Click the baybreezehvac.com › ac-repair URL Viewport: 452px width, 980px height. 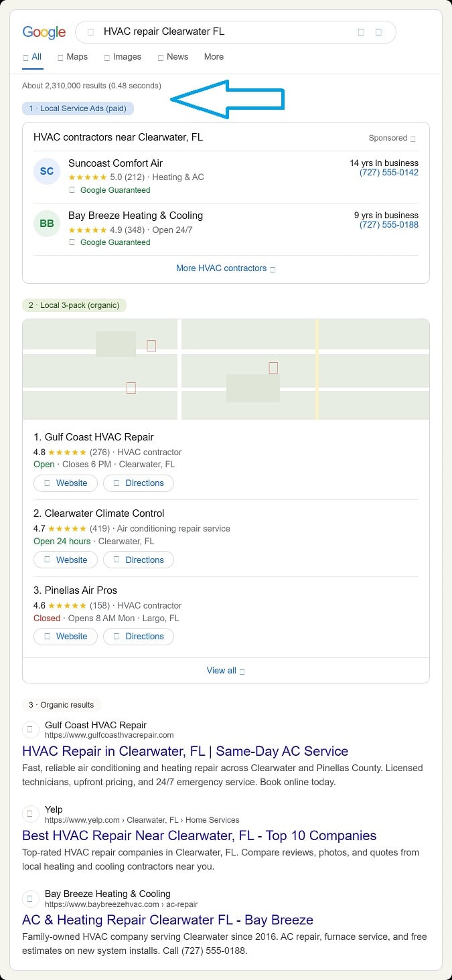[121, 904]
